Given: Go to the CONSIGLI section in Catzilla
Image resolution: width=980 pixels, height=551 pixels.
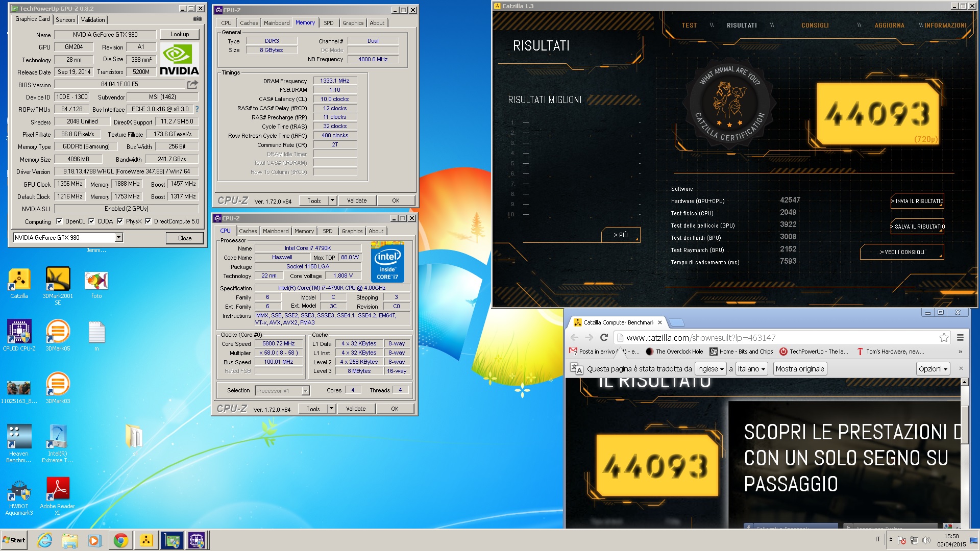Looking at the screenshot, I should click(x=815, y=25).
